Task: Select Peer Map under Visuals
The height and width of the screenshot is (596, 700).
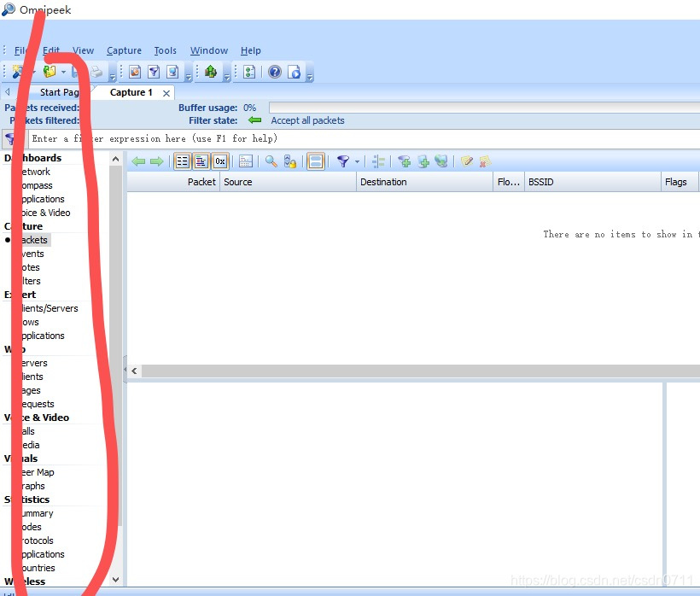Action: click(37, 472)
